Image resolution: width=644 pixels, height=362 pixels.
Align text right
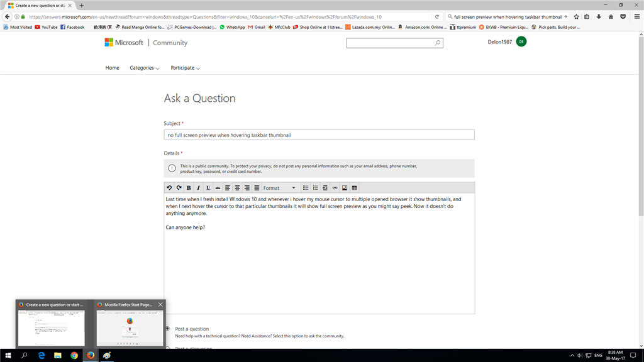[x=247, y=188]
